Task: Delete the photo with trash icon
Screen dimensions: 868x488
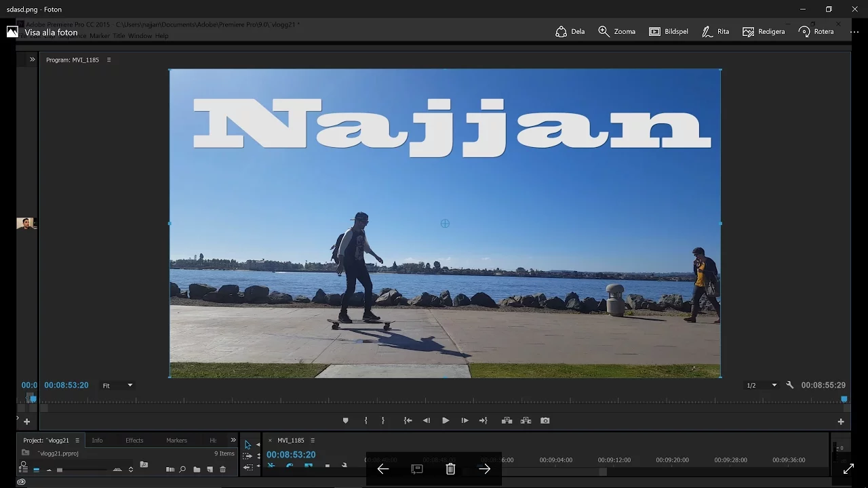Action: point(450,469)
